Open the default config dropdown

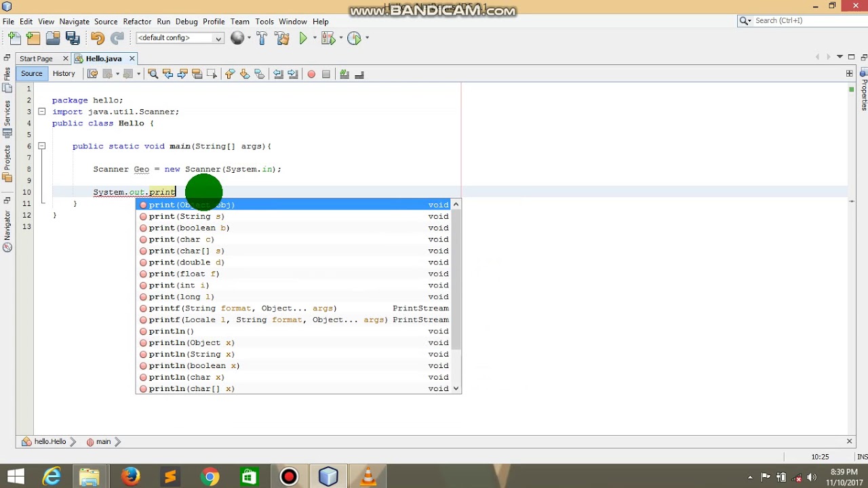click(180, 38)
